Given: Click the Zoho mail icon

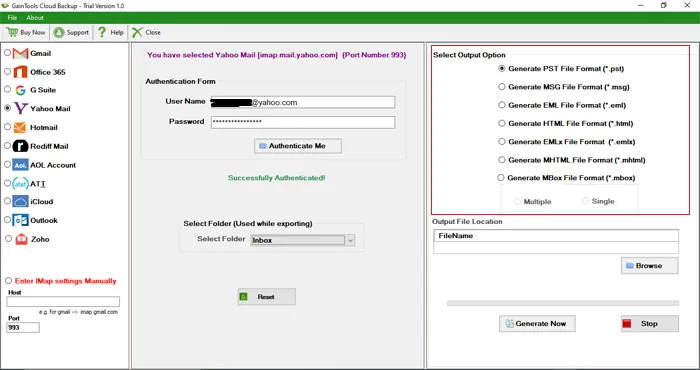Looking at the screenshot, I should click(x=21, y=239).
